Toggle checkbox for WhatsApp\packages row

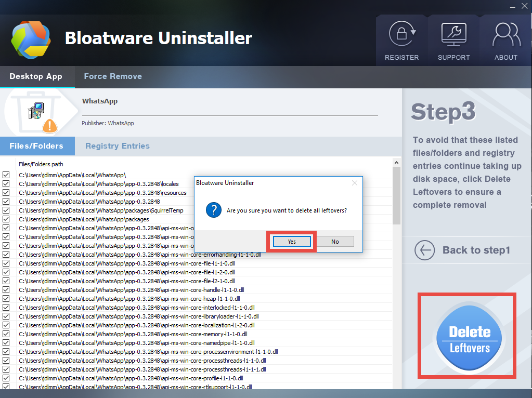pyautogui.click(x=6, y=219)
